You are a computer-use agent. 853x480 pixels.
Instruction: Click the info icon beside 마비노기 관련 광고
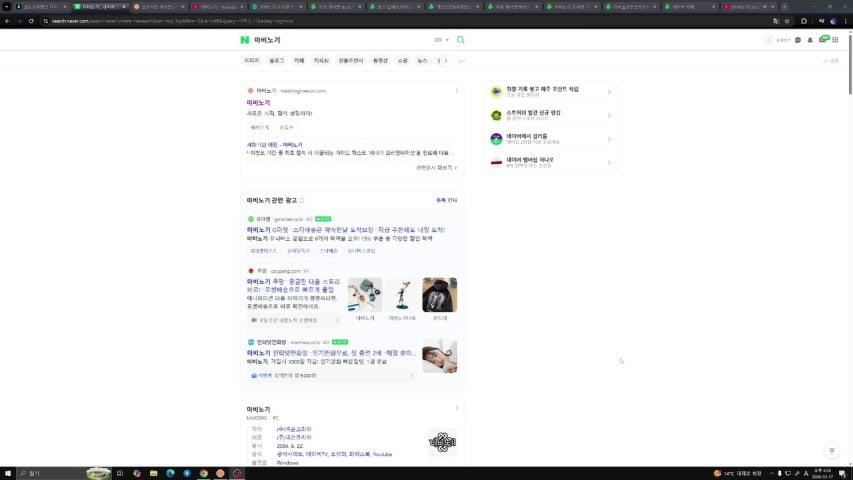pyautogui.click(x=302, y=200)
